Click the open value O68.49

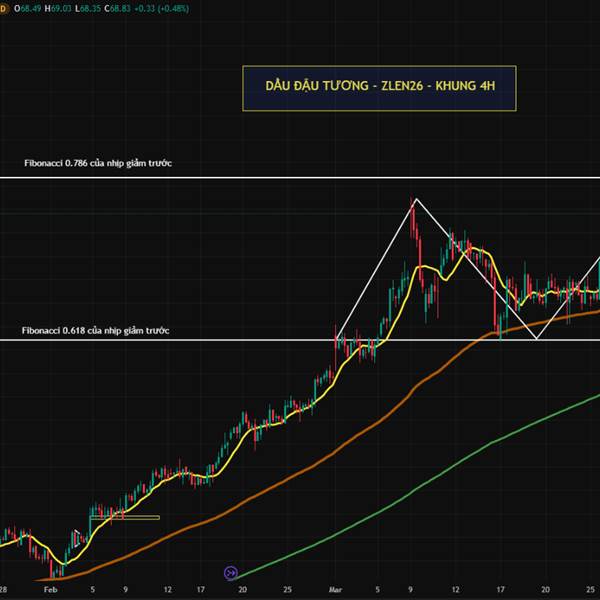pos(28,8)
